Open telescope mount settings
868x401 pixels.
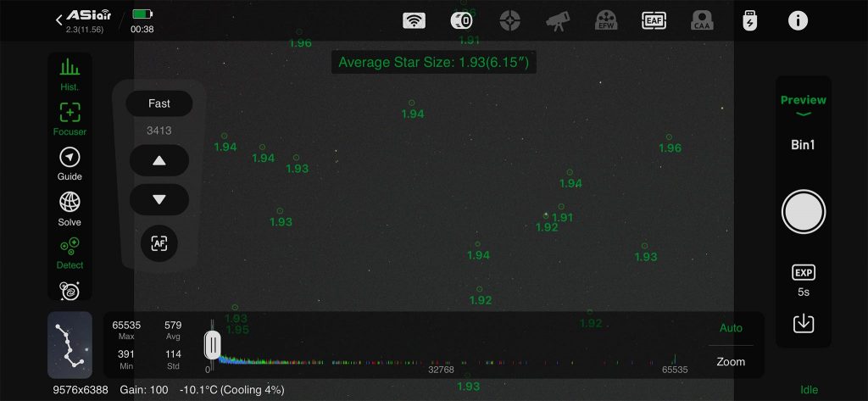click(x=557, y=21)
